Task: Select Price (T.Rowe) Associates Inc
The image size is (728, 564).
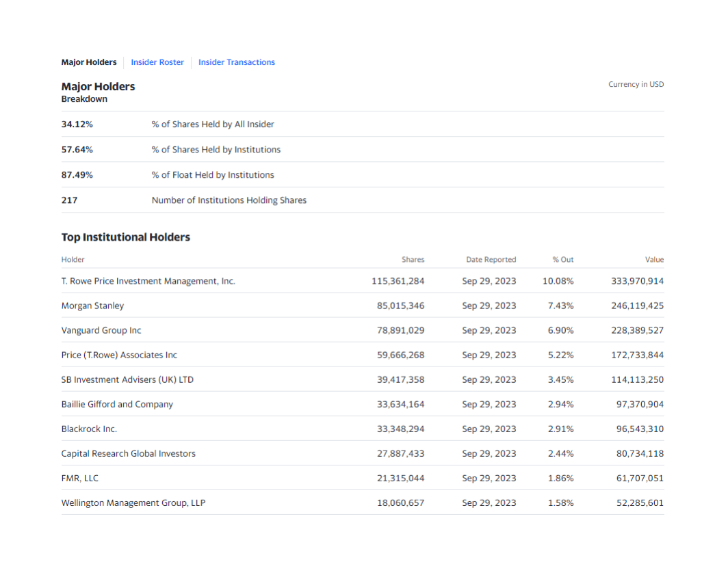Action: pos(119,355)
